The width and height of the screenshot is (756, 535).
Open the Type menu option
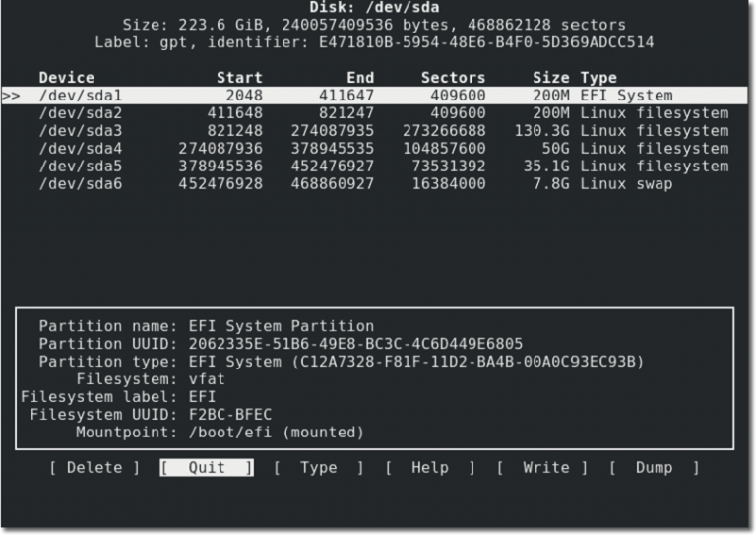[x=318, y=467]
